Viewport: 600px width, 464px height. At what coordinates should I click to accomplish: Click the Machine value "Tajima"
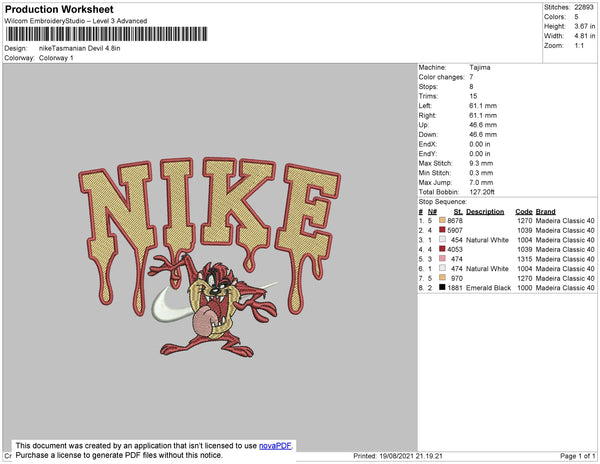(x=480, y=67)
